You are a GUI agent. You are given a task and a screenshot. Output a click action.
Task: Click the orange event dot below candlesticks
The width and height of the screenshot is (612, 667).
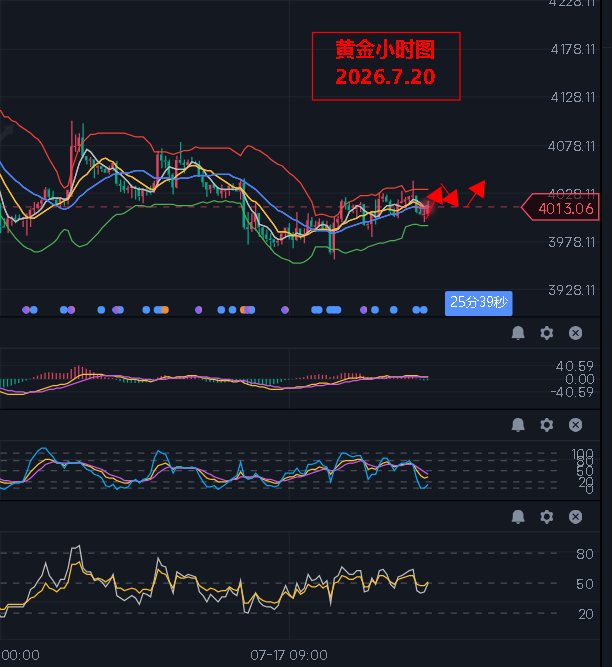click(x=165, y=310)
